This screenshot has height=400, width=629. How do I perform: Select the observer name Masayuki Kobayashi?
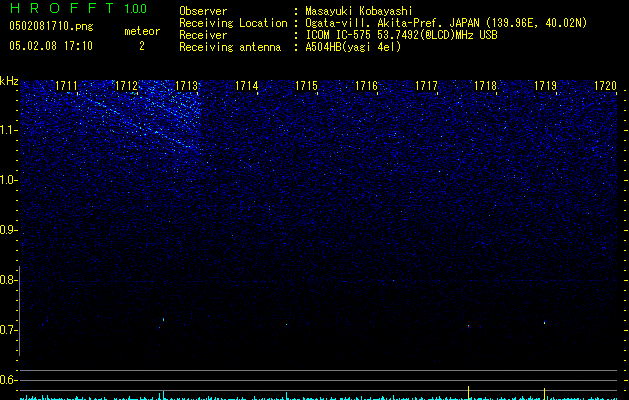[359, 11]
